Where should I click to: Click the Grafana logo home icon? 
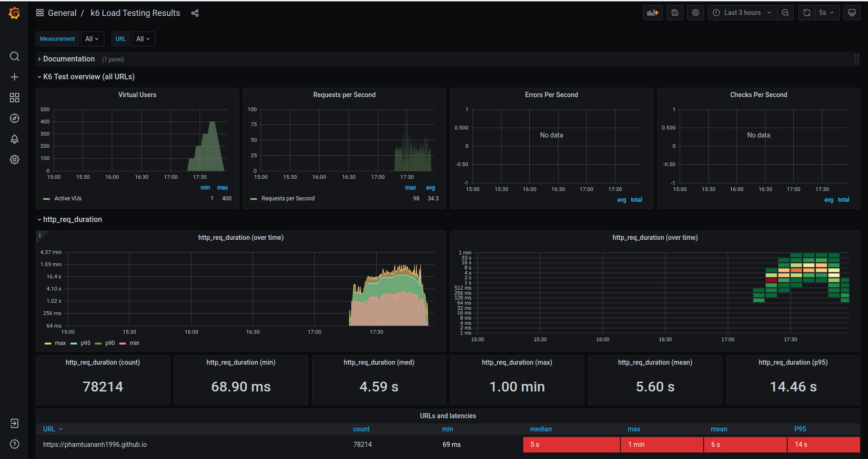point(14,13)
